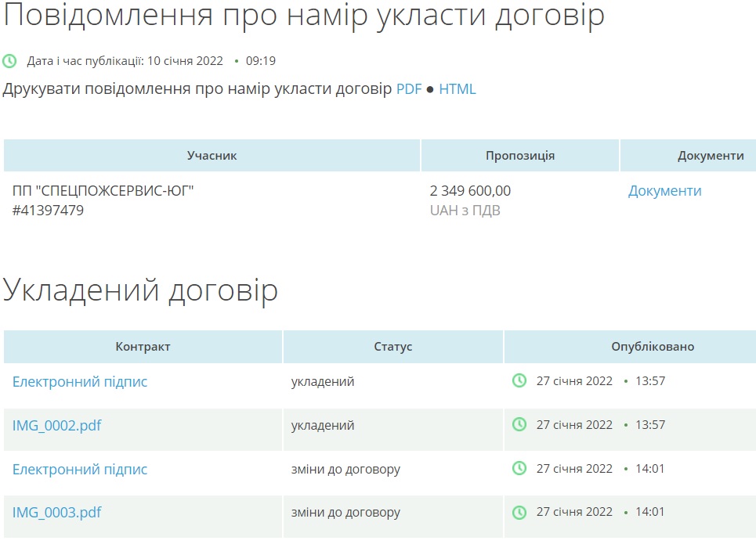756x544 pixels.
Task: Open the HTML print version link
Action: pyautogui.click(x=457, y=89)
